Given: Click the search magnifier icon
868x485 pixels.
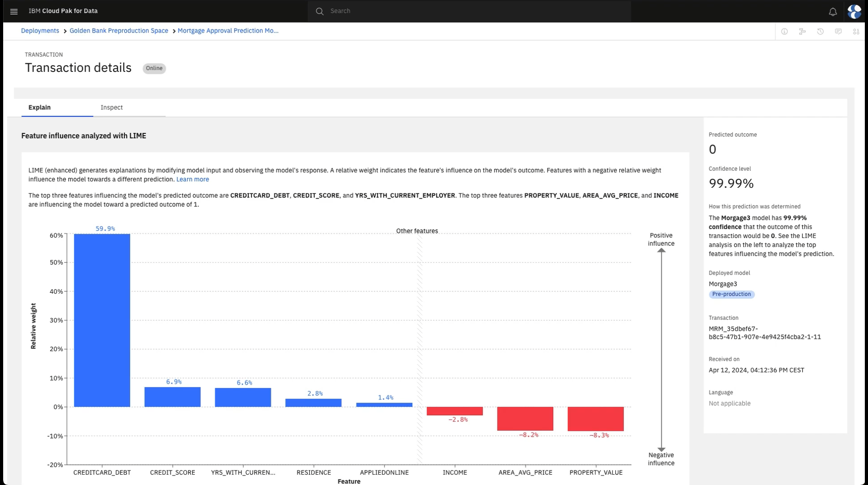Looking at the screenshot, I should point(320,11).
